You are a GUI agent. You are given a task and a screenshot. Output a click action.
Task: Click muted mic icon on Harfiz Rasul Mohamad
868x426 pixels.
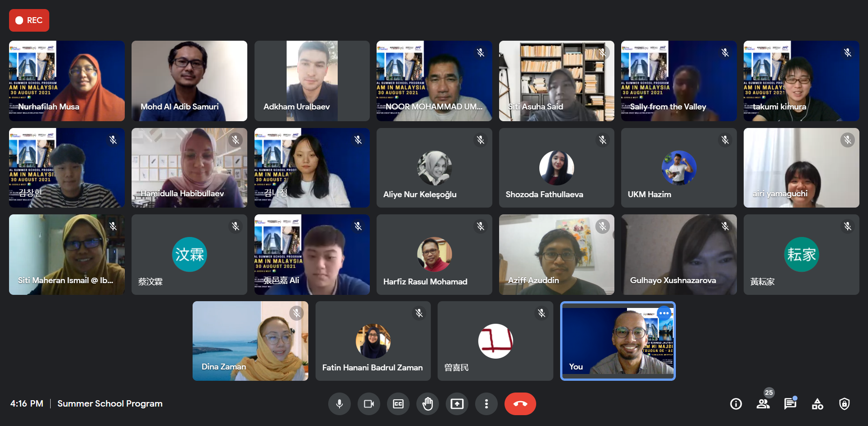pyautogui.click(x=481, y=226)
